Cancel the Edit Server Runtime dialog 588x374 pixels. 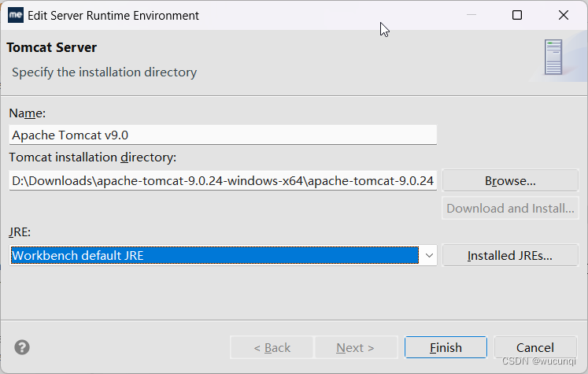point(535,347)
